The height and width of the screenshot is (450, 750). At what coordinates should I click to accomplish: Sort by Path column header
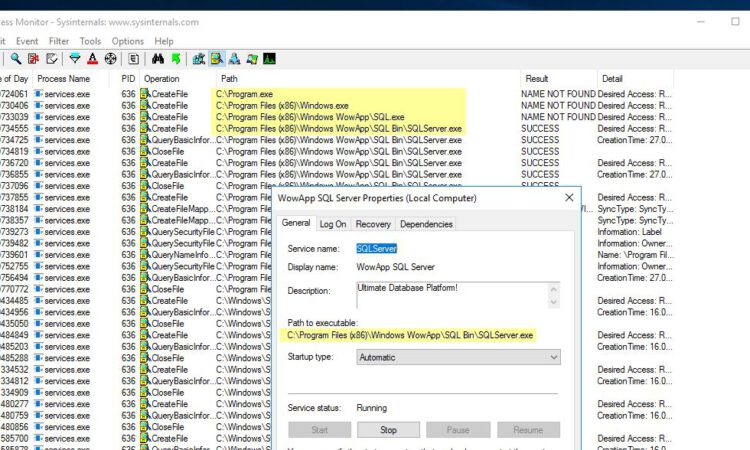pos(368,78)
